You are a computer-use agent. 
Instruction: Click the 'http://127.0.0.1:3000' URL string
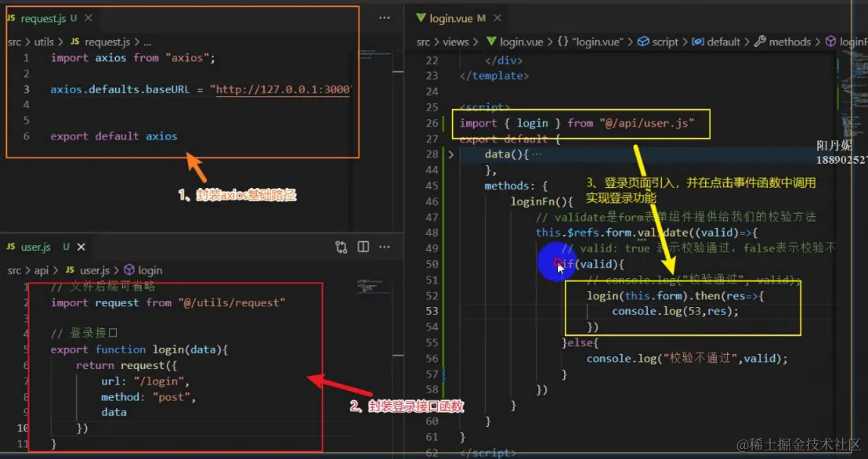pyautogui.click(x=283, y=90)
